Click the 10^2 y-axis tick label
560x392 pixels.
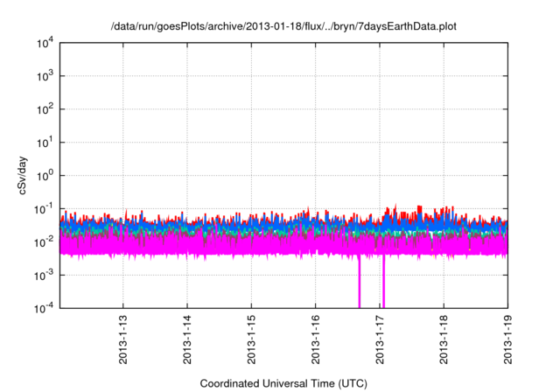point(45,109)
